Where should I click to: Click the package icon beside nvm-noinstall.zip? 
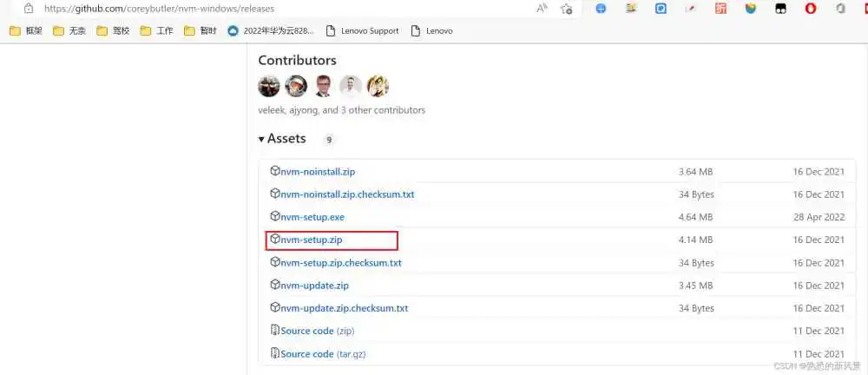point(275,171)
